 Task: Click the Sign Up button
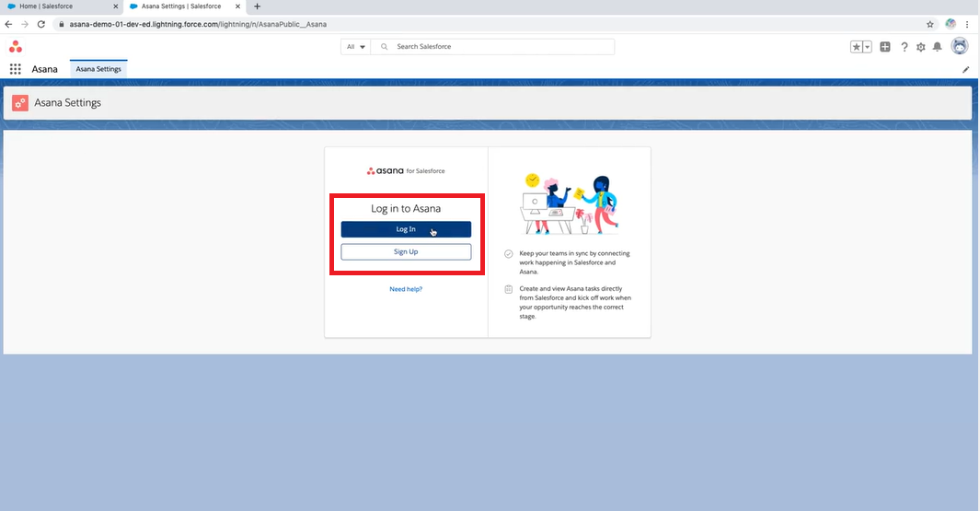406,252
